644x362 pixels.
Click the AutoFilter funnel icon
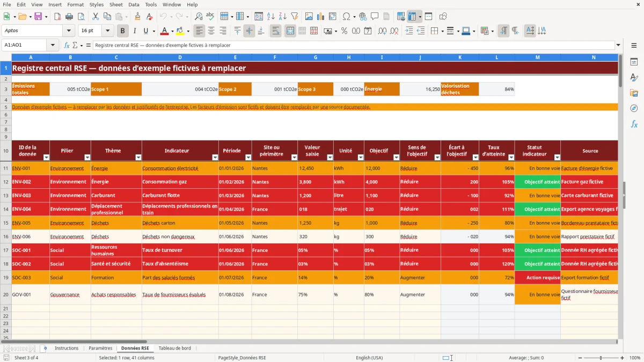[x=294, y=17]
